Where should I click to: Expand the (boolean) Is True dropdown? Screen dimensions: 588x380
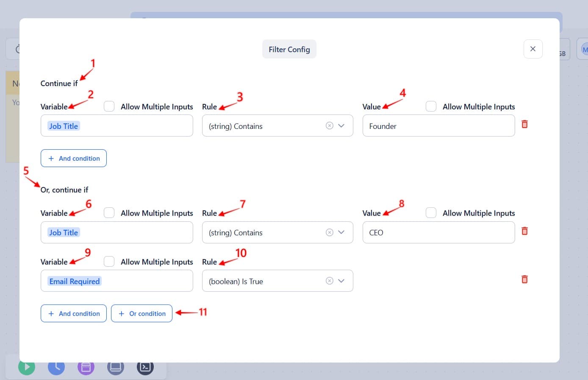coord(341,281)
